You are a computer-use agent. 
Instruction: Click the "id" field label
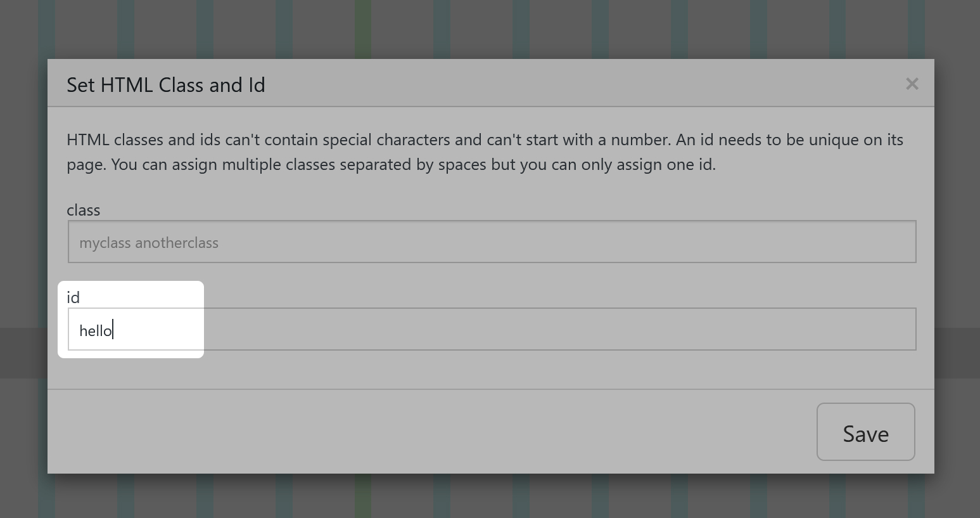[x=73, y=297]
